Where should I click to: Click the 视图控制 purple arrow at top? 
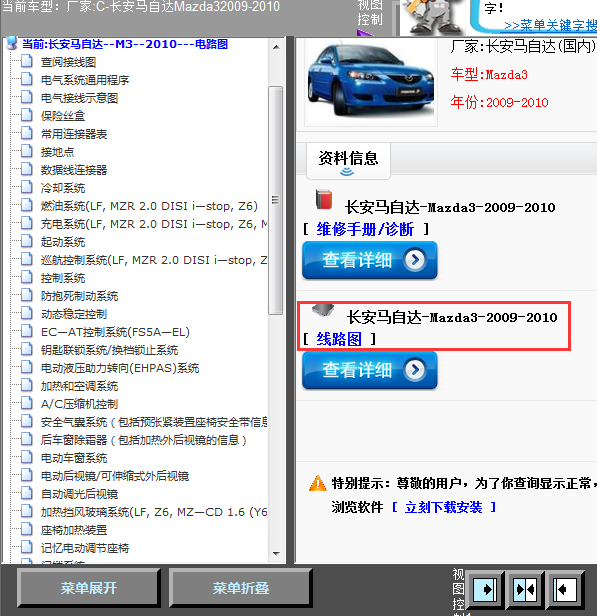tap(364, 32)
